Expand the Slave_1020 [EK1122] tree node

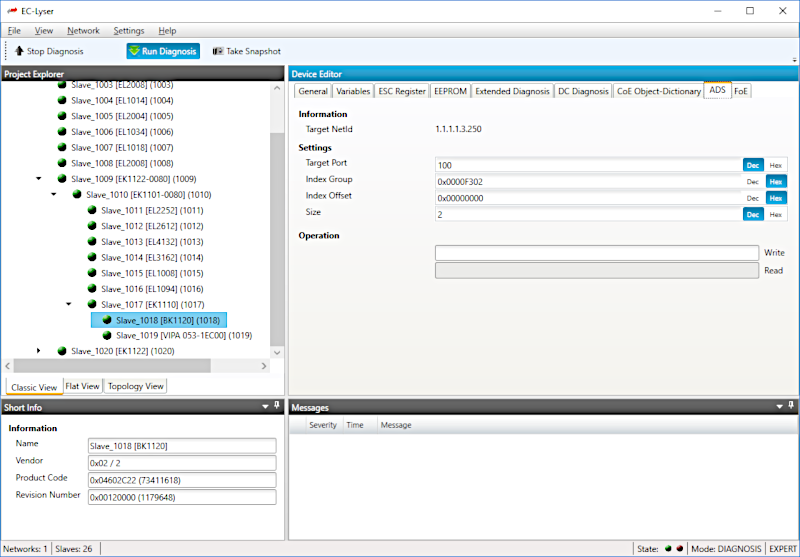38,351
